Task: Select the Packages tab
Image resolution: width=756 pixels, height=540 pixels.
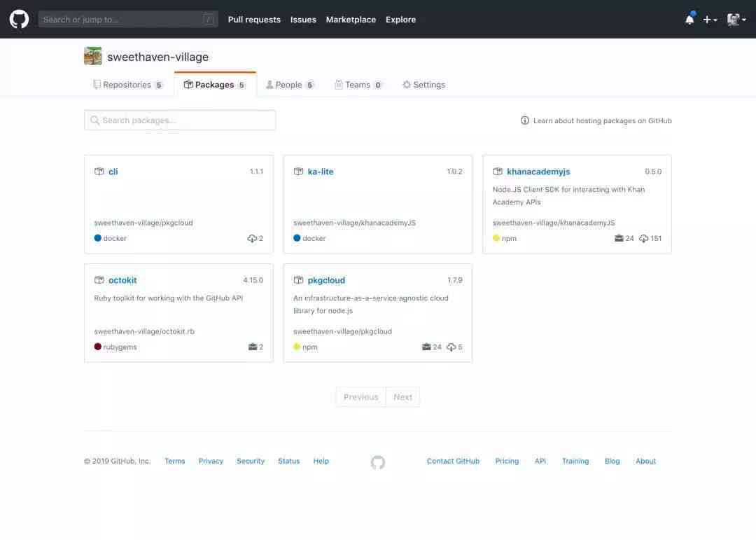Action: 215,85
